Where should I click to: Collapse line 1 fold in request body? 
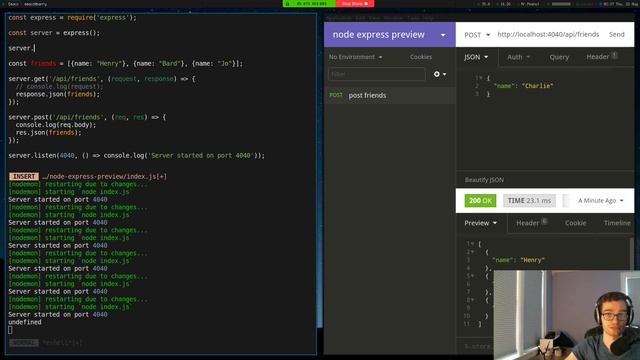480,78
